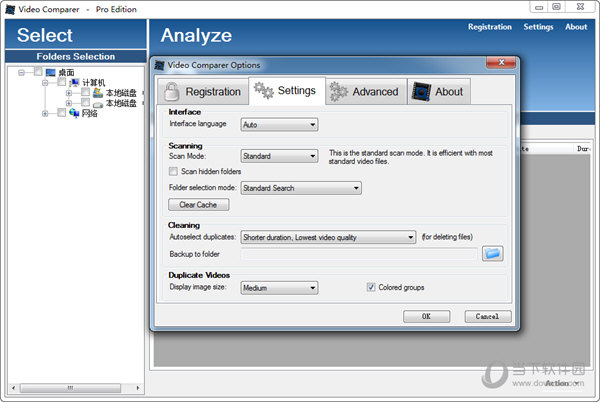Click the gears icon on Settings tab
Screen dimensions: 600x402
(x=264, y=91)
